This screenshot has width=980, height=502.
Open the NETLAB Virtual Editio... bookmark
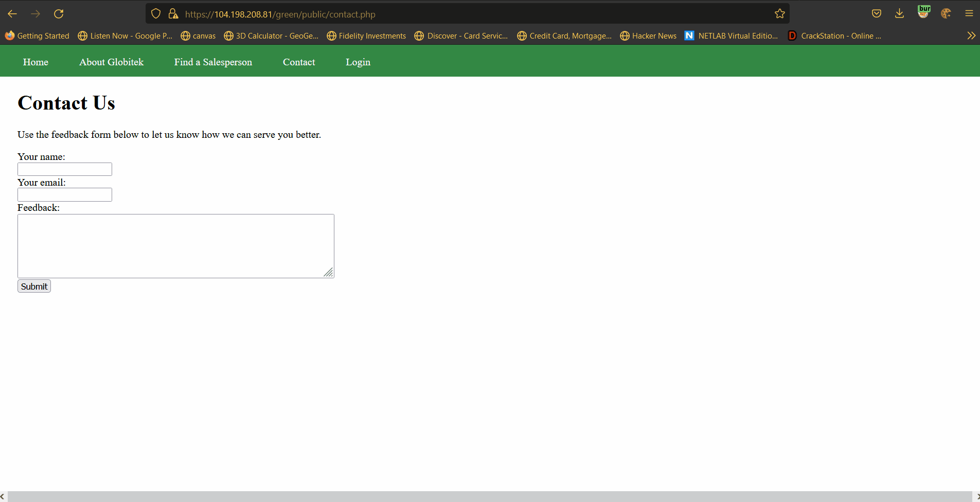point(731,35)
